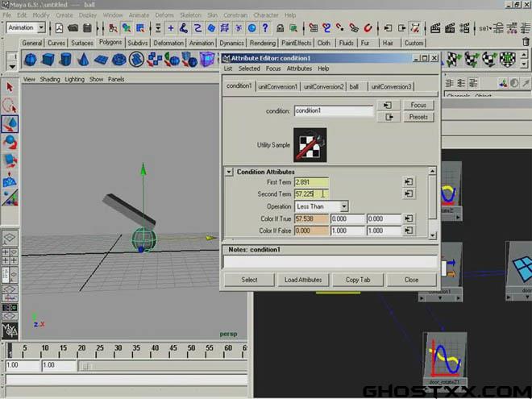The height and width of the screenshot is (399, 532).
Task: Click the First Term connection button
Action: tap(409, 182)
